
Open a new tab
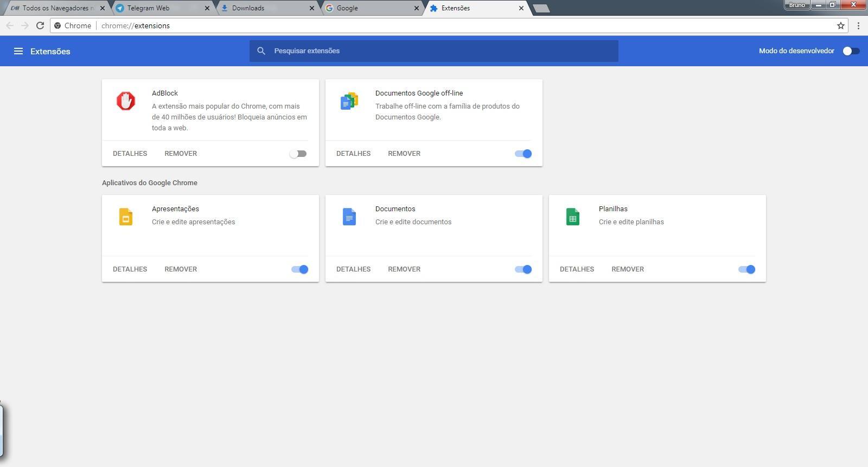tap(541, 8)
